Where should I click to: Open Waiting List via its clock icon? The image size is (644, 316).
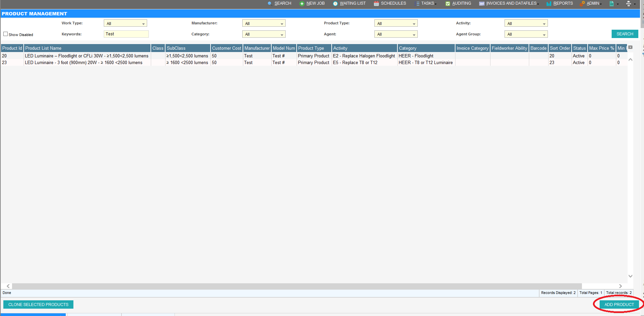point(335,4)
